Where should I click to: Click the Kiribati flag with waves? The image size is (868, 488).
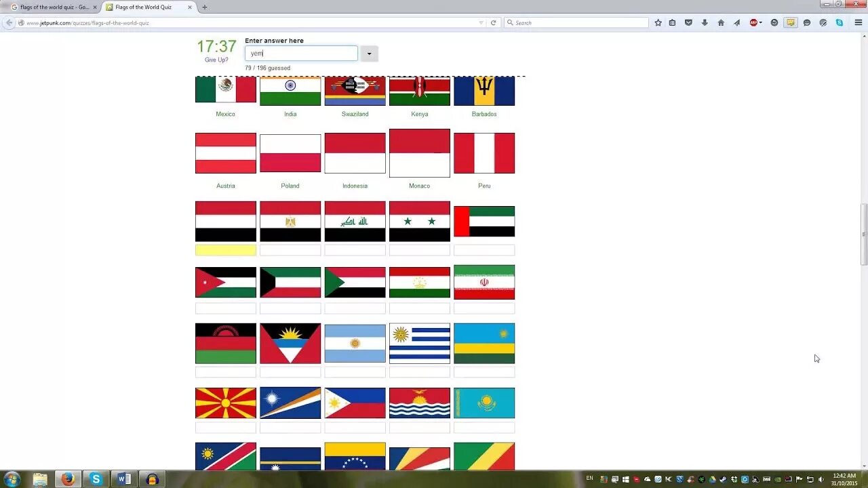[x=420, y=403]
